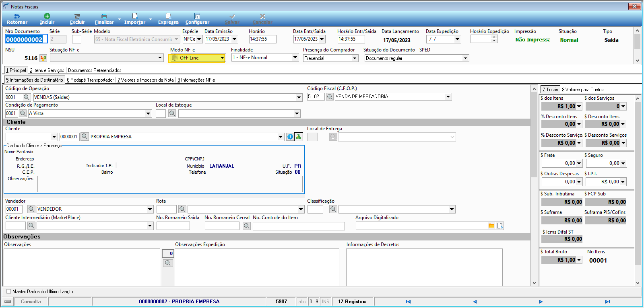Open the Presença do Comprador dropdown
Screen dimensions: 644x308
pos(355,58)
